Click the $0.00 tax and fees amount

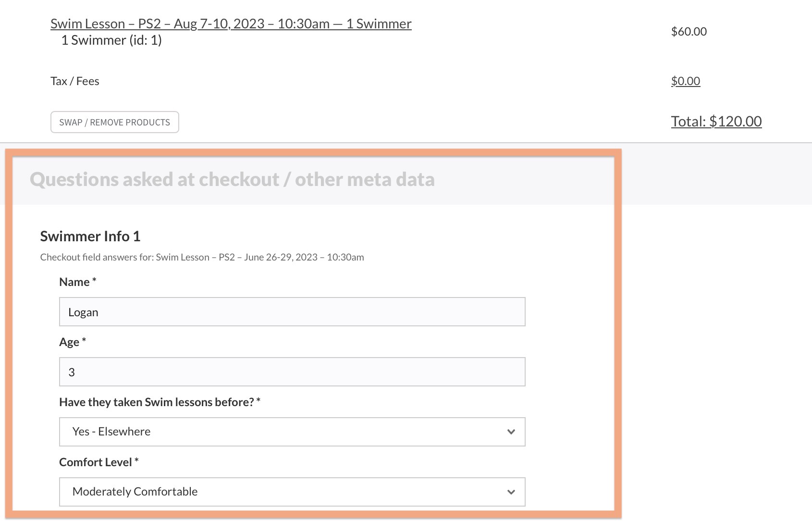tap(685, 81)
